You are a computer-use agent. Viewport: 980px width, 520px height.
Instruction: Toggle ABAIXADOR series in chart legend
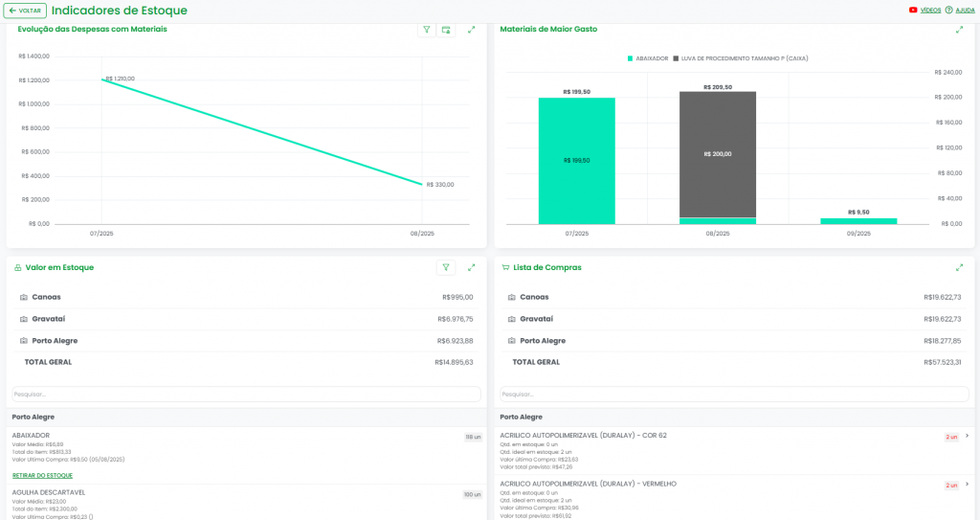click(648, 58)
